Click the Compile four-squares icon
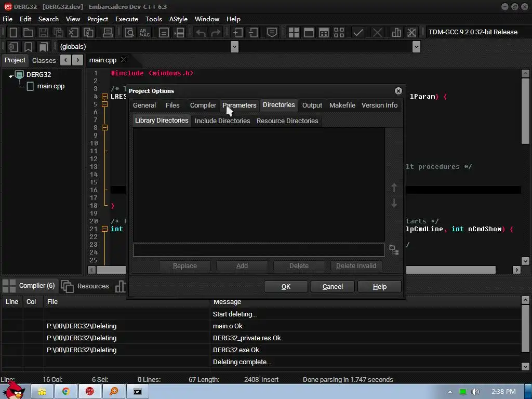 pos(294,33)
